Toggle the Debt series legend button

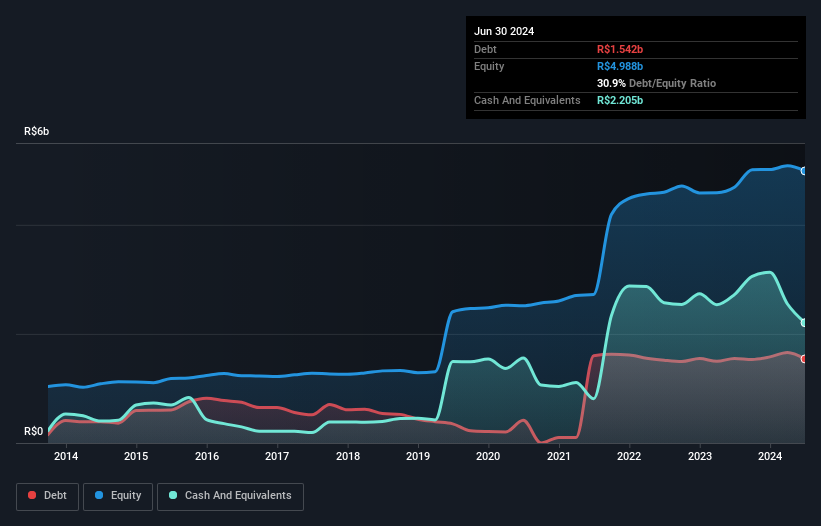48,496
